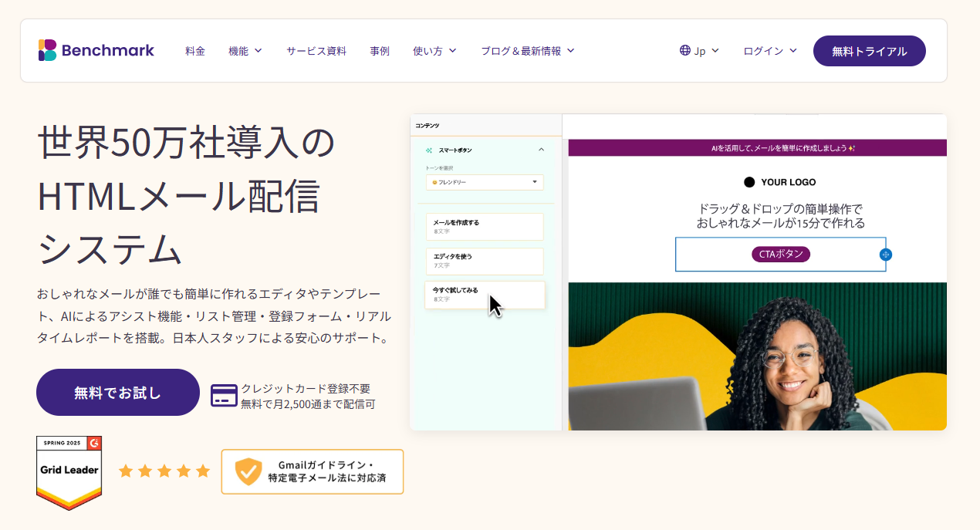Select the メールを作成する suggestion
The width and height of the screenshot is (980, 530).
point(485,226)
